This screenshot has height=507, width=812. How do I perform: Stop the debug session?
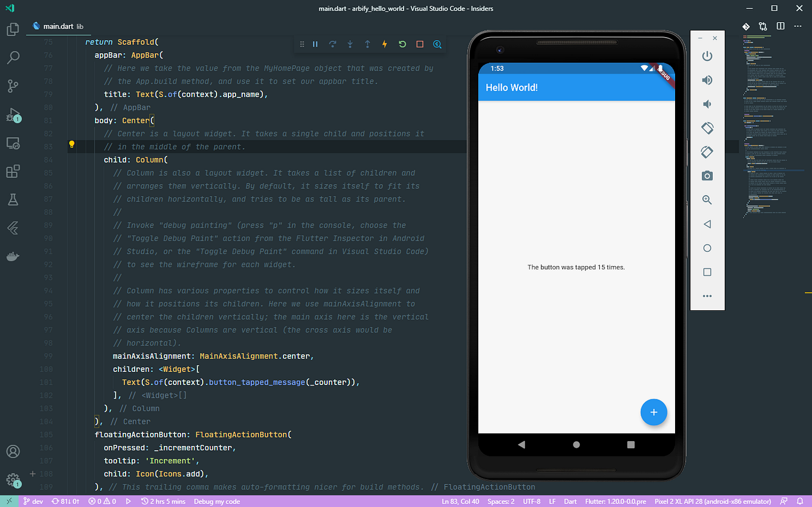point(419,44)
